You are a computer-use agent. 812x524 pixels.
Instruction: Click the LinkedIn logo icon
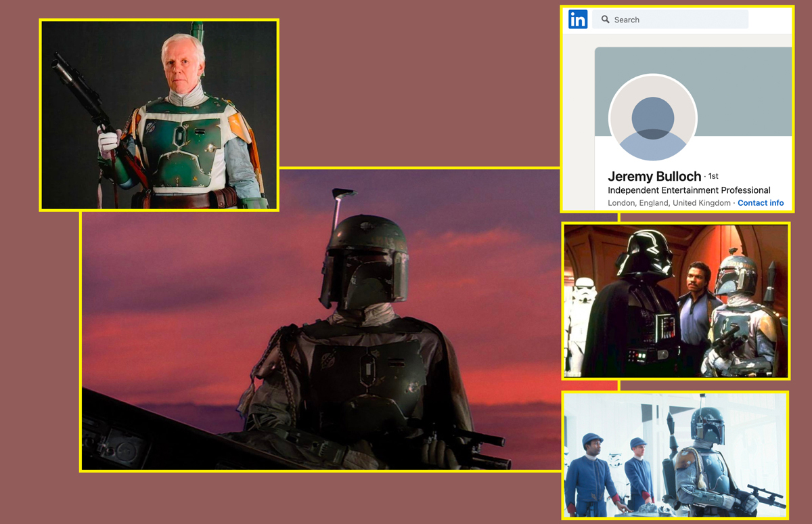tap(578, 20)
